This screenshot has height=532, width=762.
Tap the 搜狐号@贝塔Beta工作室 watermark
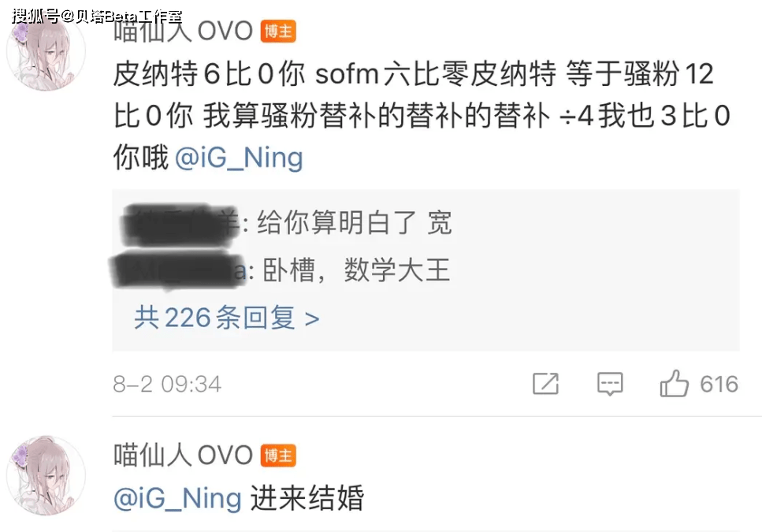(x=97, y=16)
